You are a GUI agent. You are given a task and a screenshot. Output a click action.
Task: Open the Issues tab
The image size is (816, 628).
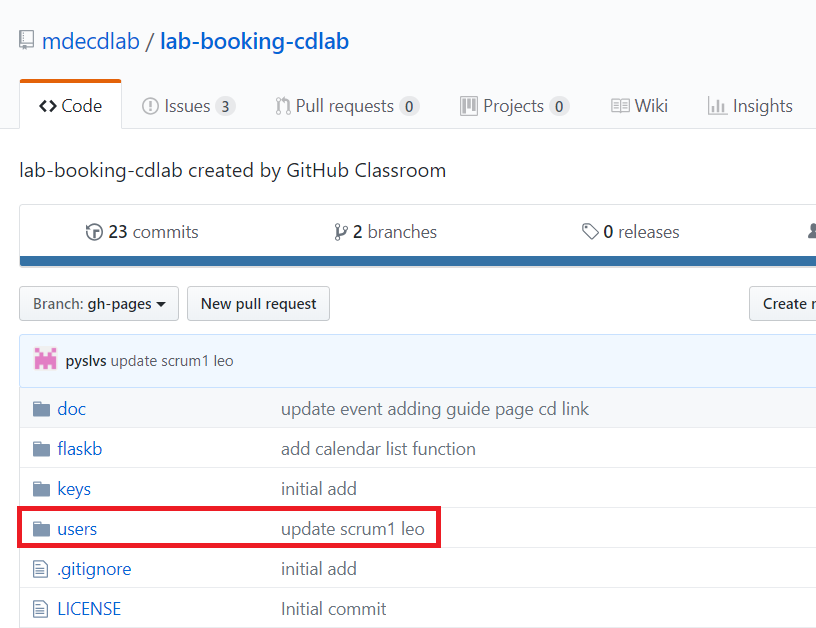click(x=188, y=106)
